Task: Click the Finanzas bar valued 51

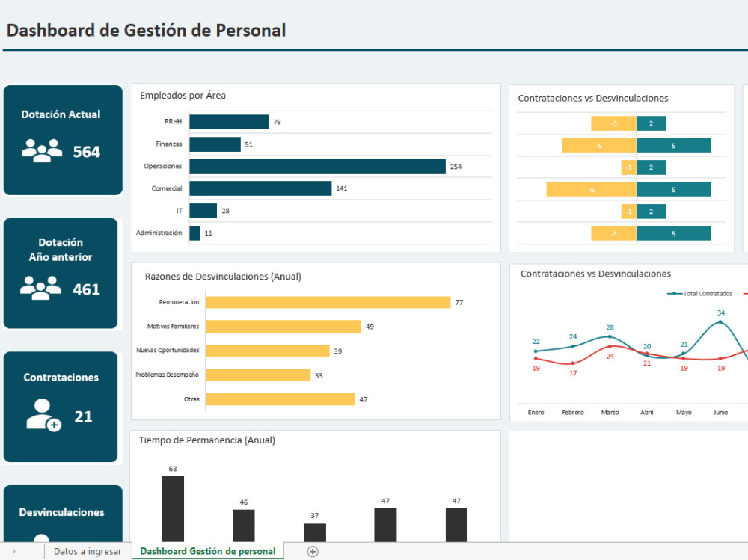Action: [215, 144]
